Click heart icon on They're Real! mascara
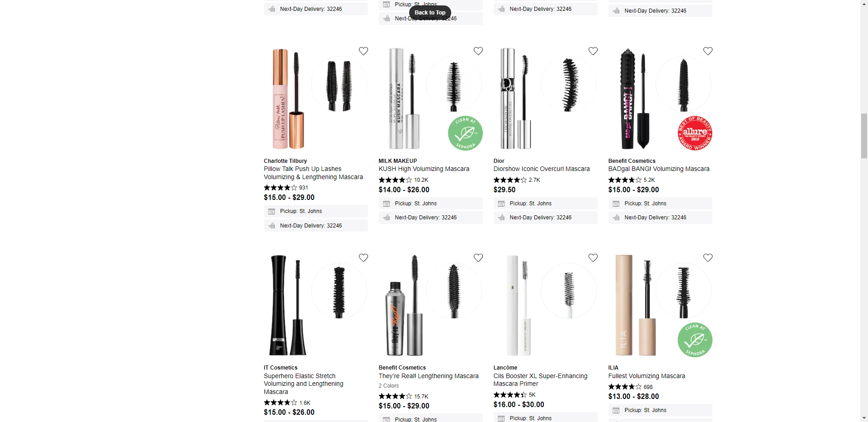The height and width of the screenshot is (422, 868). tap(478, 258)
